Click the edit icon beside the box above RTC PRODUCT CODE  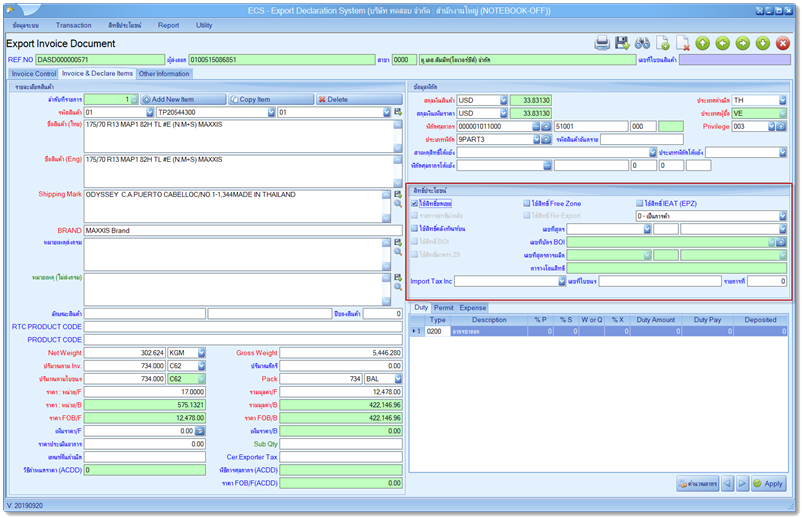tap(398, 277)
